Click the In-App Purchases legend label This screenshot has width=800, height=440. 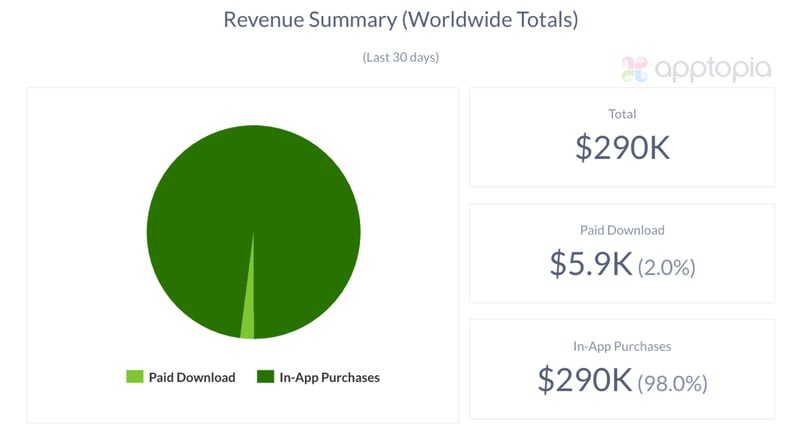[330, 377]
